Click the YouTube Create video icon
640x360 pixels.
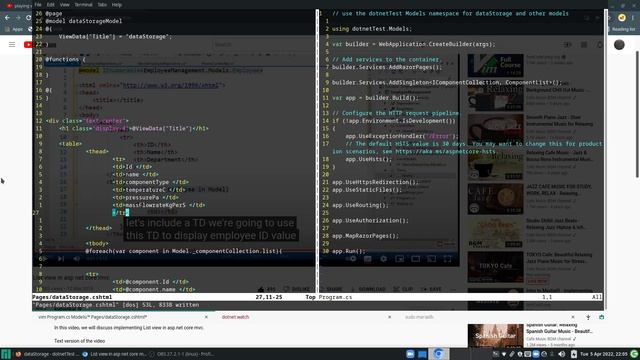(x=568, y=44)
